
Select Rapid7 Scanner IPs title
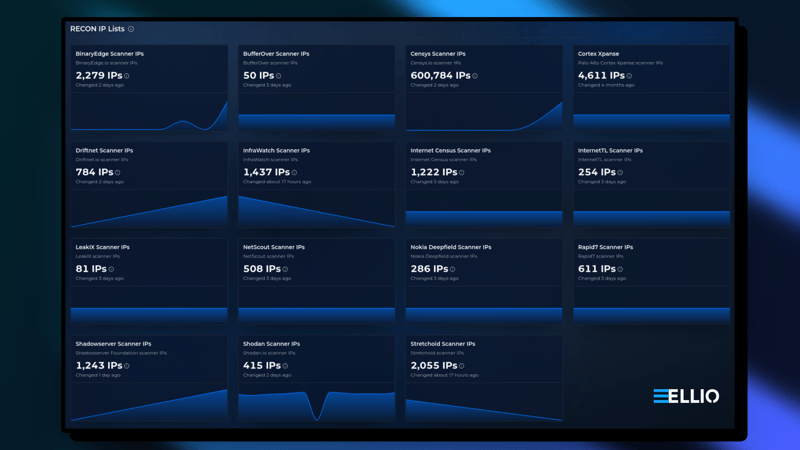(605, 247)
